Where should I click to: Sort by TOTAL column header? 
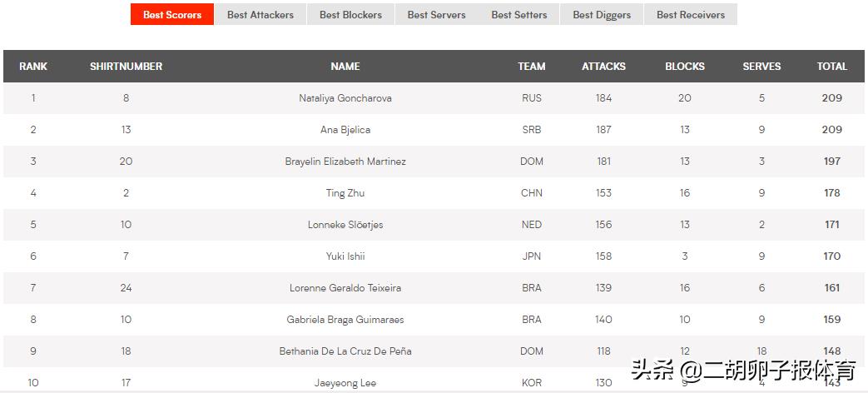pos(831,66)
